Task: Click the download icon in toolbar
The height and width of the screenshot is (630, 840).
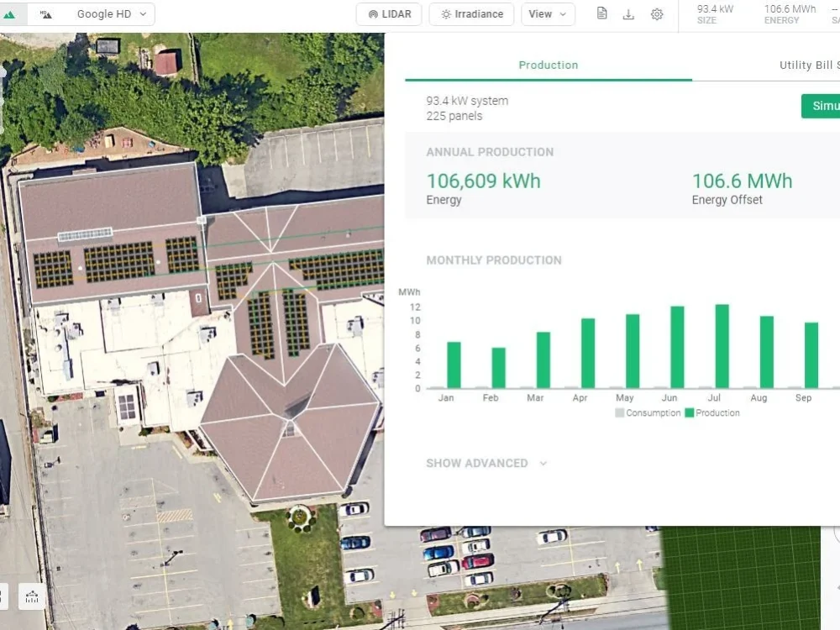Action: coord(628,14)
